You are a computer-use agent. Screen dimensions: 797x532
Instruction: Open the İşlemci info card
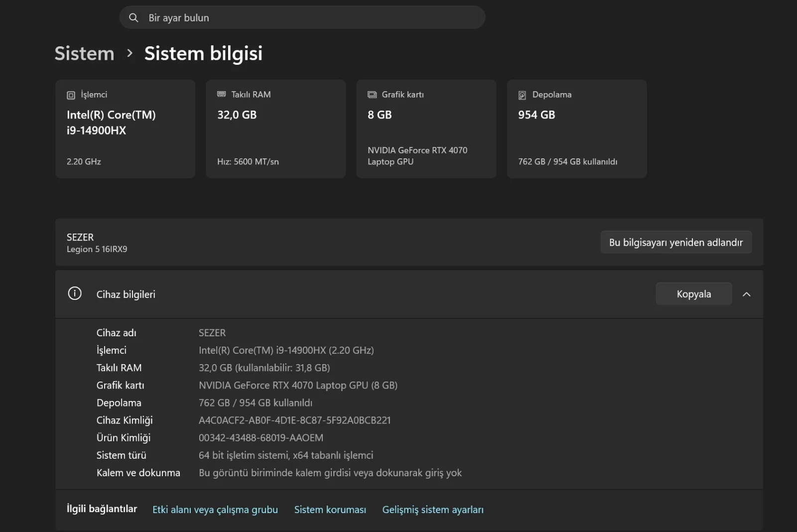(x=126, y=129)
